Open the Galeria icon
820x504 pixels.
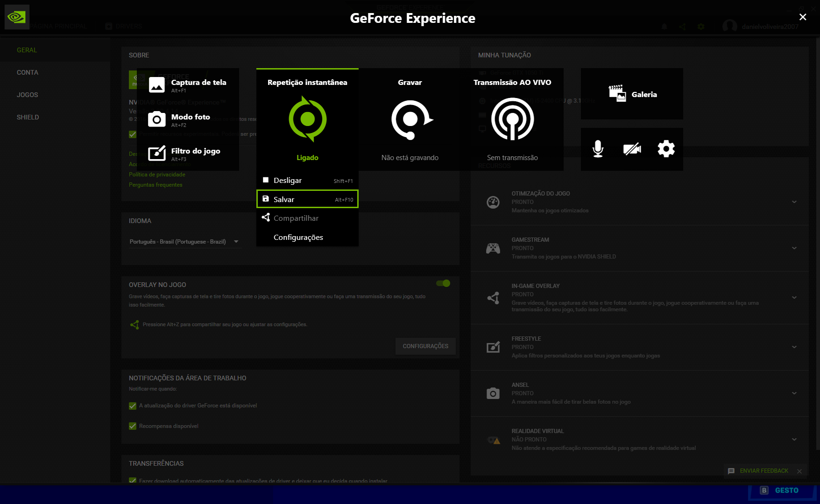(617, 93)
